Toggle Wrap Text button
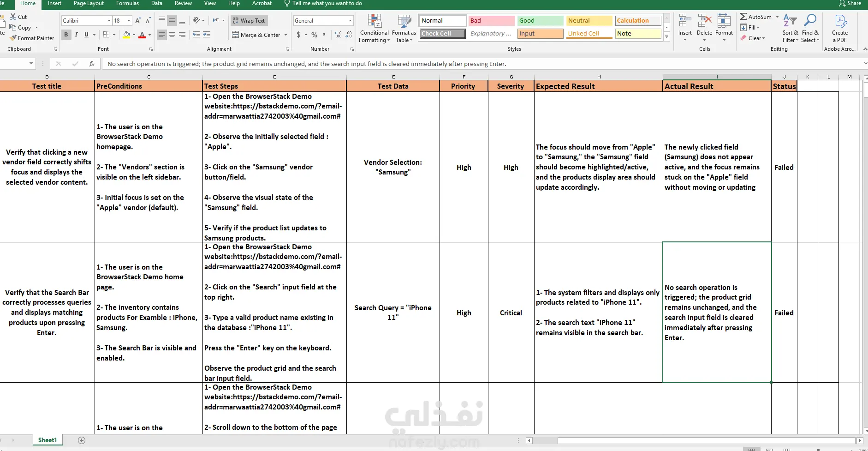Screen dimensions: 868x451 coord(249,20)
